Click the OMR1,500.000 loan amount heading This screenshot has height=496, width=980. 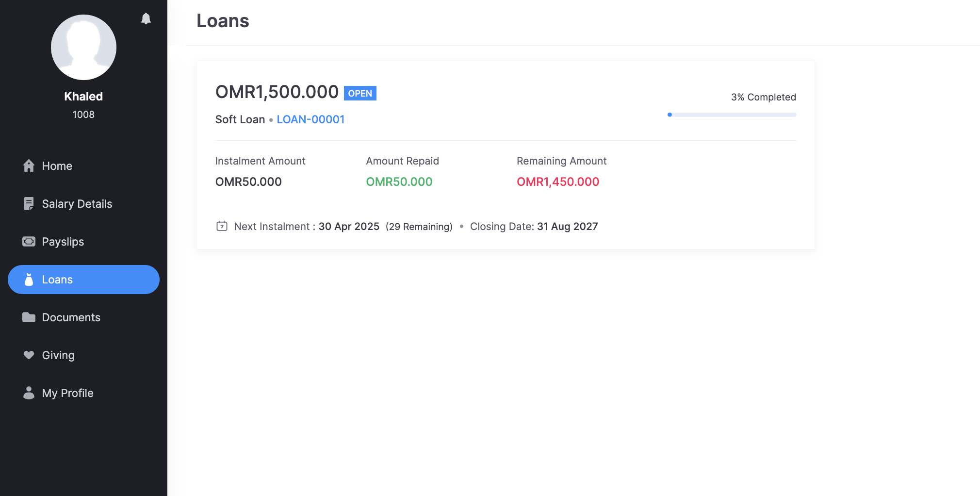277,92
